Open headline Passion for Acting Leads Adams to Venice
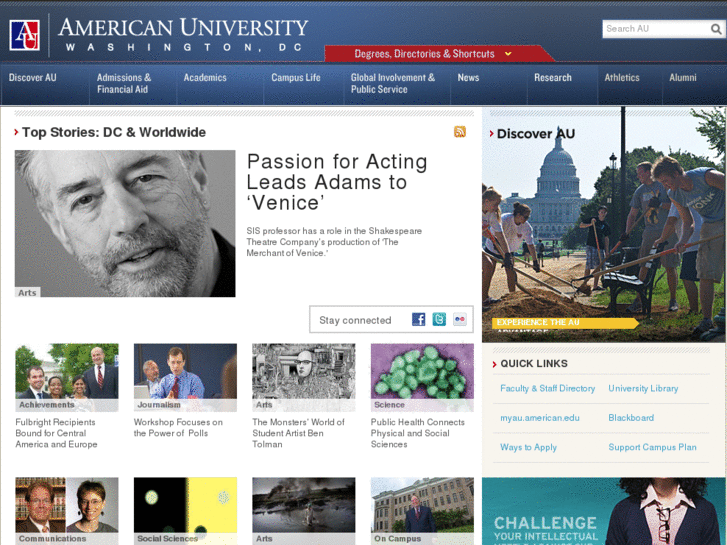The height and width of the screenshot is (545, 727). click(x=337, y=182)
